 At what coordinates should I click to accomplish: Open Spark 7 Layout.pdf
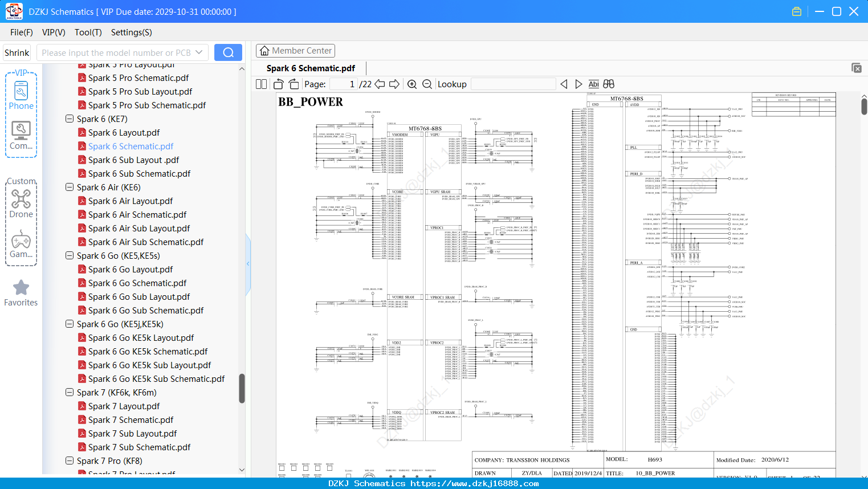coord(124,406)
